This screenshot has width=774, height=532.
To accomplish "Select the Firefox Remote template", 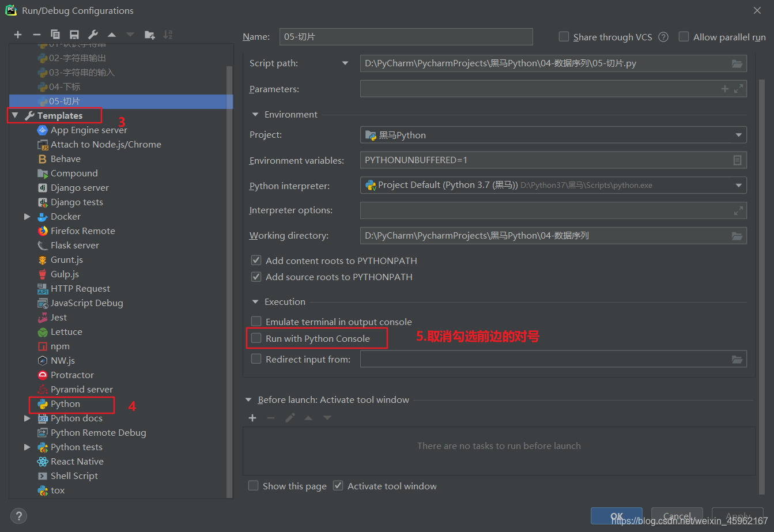I will 83,231.
